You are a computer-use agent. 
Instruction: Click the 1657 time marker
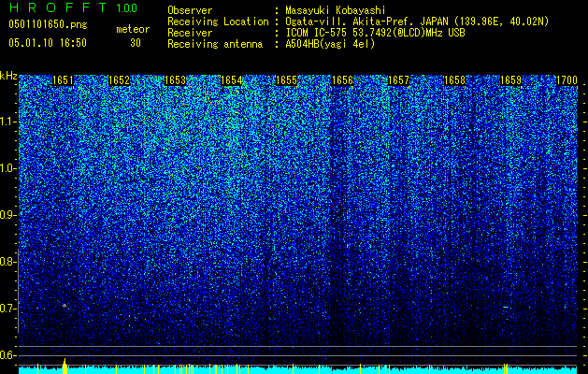398,80
